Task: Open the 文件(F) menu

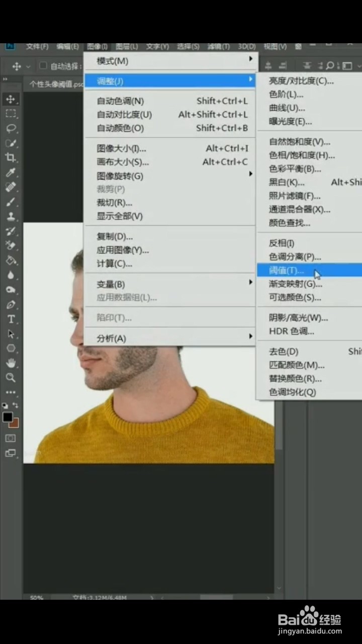Action: 37,46
